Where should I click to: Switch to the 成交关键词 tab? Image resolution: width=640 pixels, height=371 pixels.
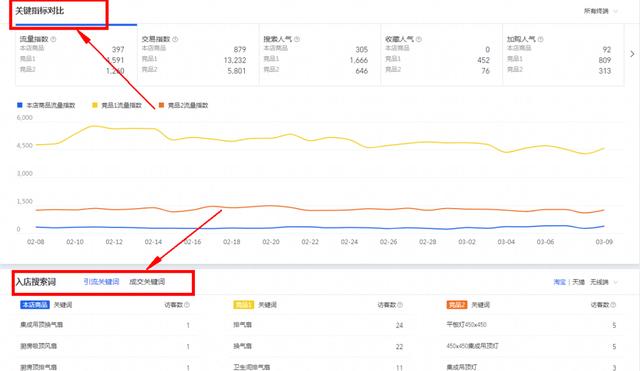coord(147,282)
